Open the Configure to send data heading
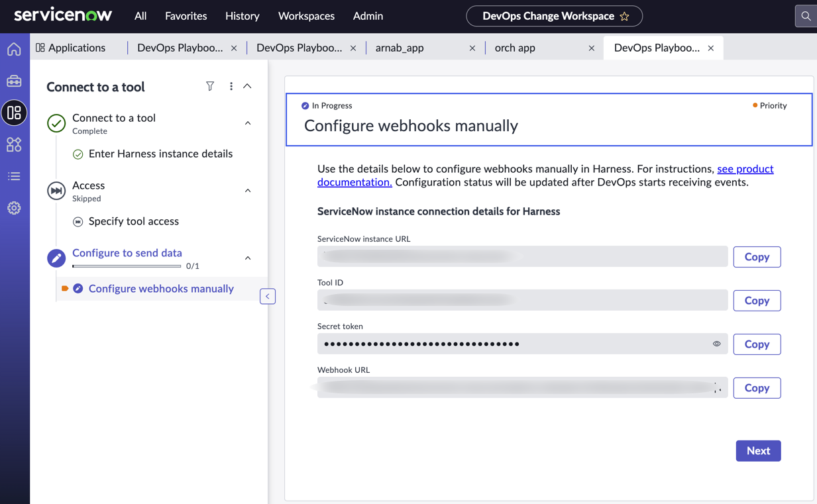Image resolution: width=817 pixels, height=504 pixels. pos(127,253)
